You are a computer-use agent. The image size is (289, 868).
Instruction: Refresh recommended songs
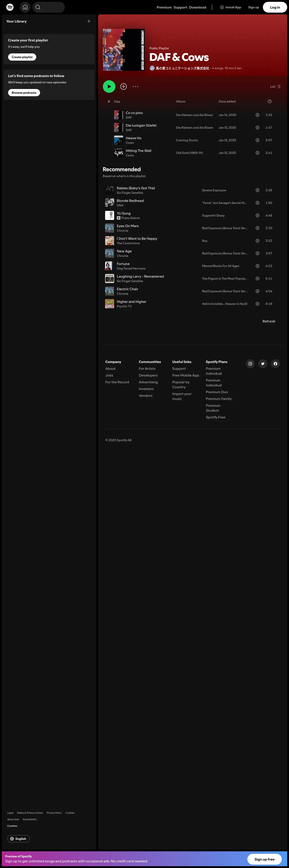269,322
